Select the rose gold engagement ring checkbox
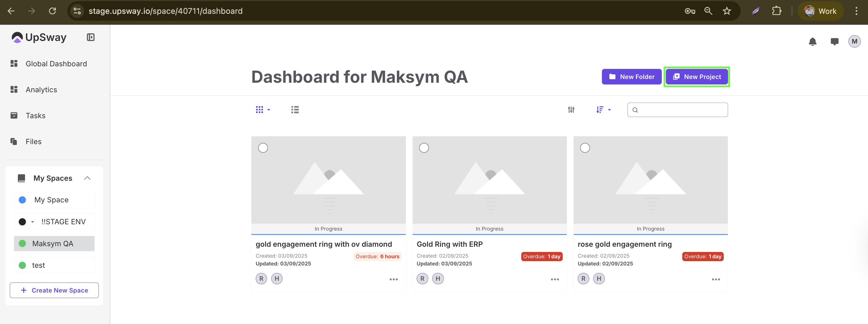The image size is (868, 324). tap(585, 148)
